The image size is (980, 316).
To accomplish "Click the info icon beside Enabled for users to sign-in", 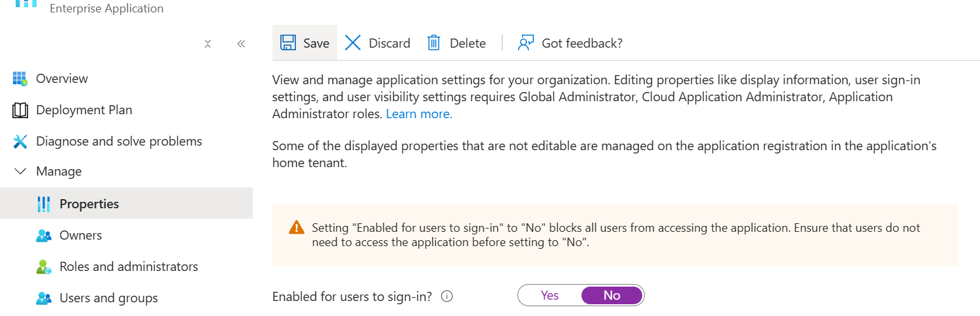I will 447,296.
